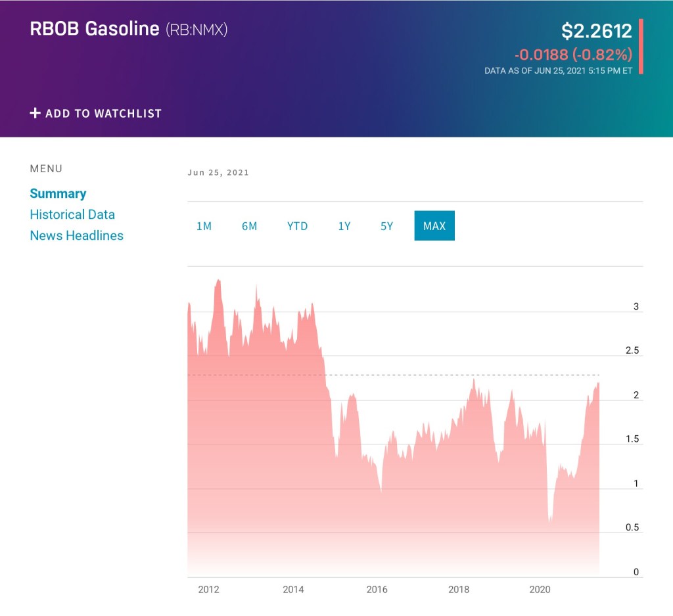The width and height of the screenshot is (673, 616).
Task: Click the red price-change indicator bar
Action: pos(641,47)
